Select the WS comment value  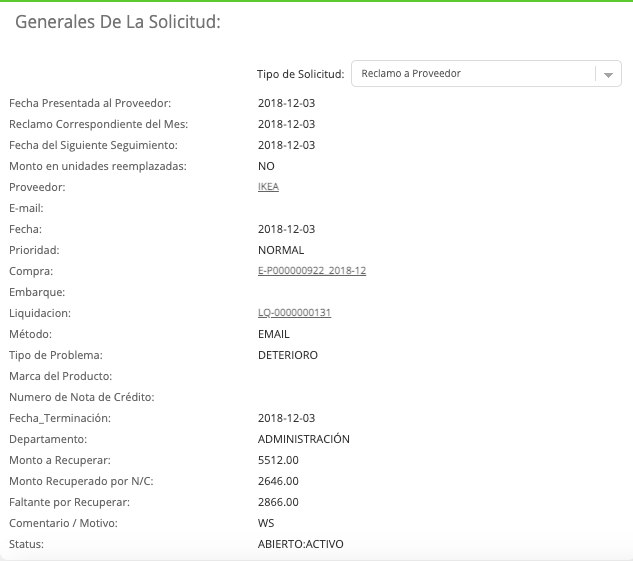click(x=266, y=523)
